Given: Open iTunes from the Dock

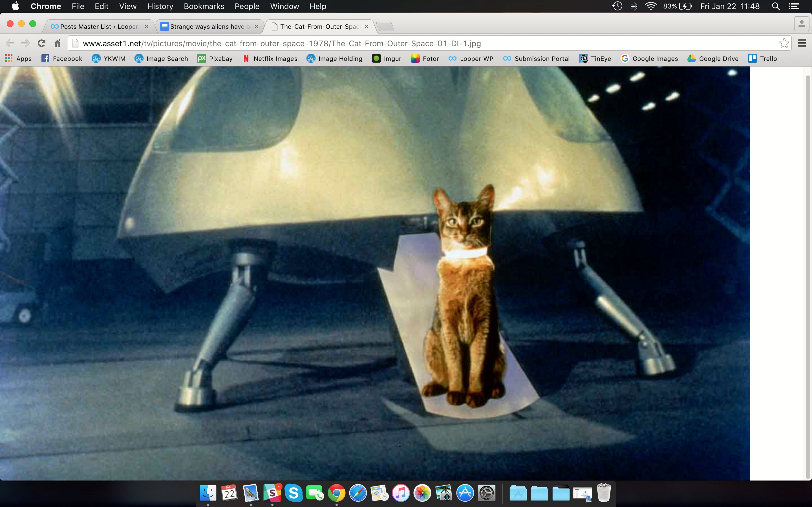Looking at the screenshot, I should pyautogui.click(x=401, y=493).
